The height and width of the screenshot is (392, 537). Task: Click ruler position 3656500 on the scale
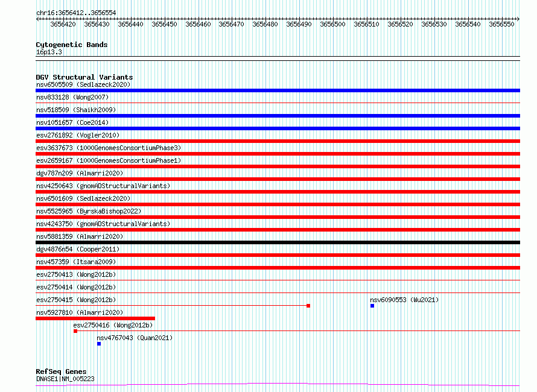[x=332, y=24]
